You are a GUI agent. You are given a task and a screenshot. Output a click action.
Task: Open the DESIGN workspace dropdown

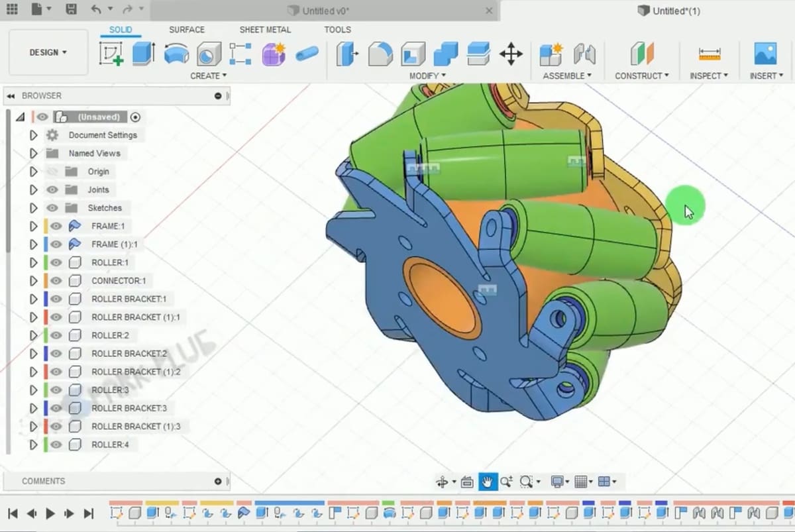(x=48, y=52)
